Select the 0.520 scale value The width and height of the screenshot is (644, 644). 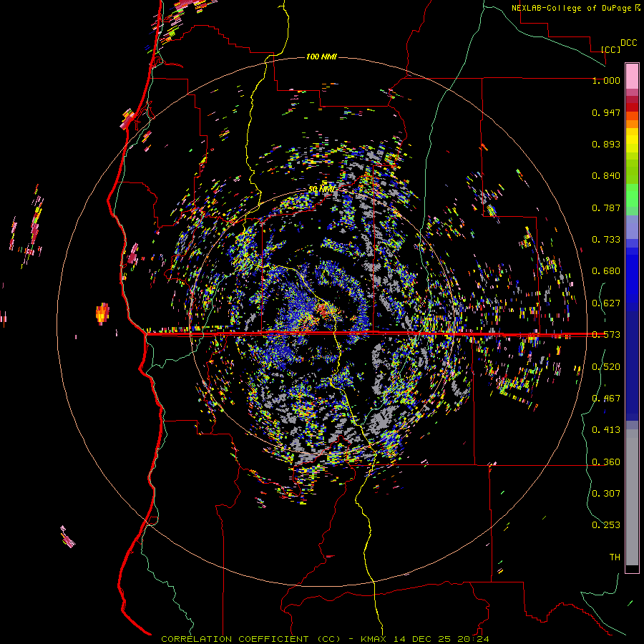point(606,367)
